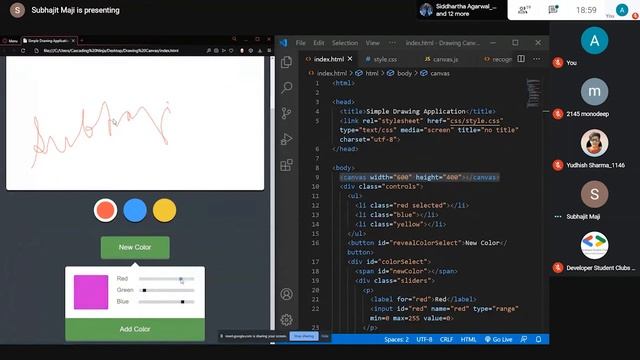Click the Spaces: 2 indentation setting
Screen dimensions: 640x360
(396, 339)
